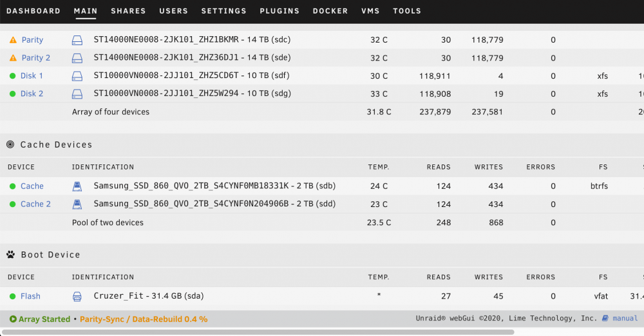Click the 868 pool writes value

pos(496,222)
